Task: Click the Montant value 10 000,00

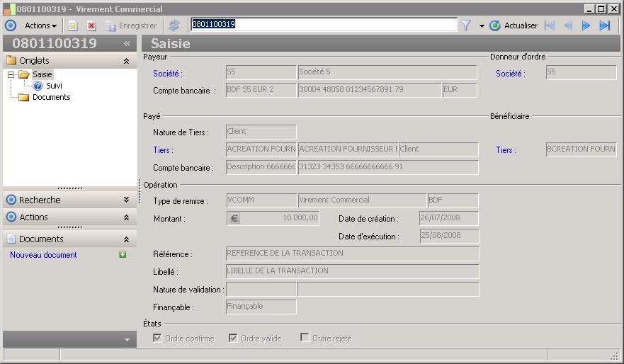Action: point(300,217)
